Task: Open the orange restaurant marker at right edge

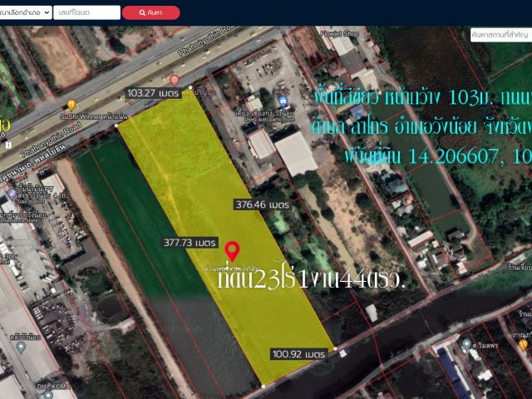Action: tap(523, 345)
